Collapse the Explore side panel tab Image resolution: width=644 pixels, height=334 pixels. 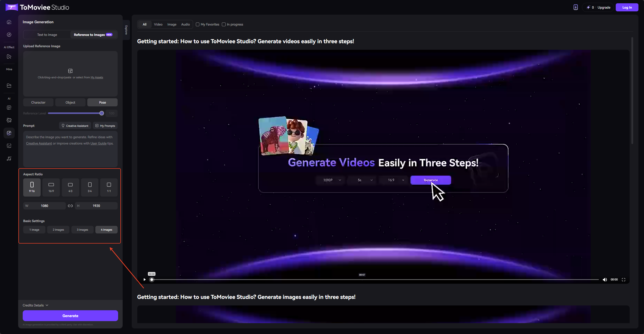tap(126, 30)
